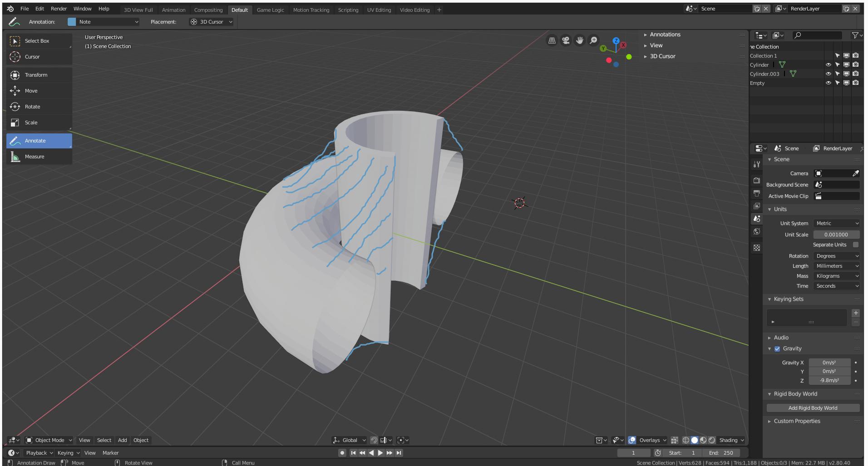The image size is (868, 466).
Task: Open the World properties tab icon
Action: click(756, 231)
